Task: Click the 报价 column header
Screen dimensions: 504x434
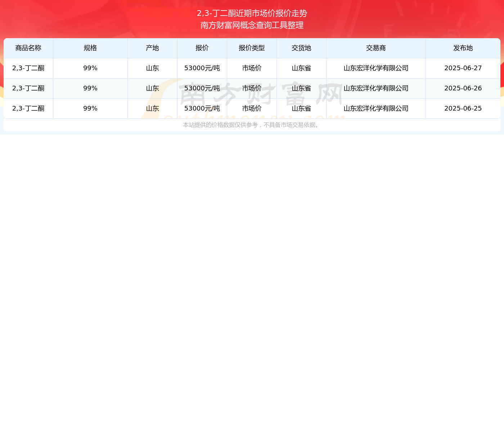Action: [x=202, y=48]
